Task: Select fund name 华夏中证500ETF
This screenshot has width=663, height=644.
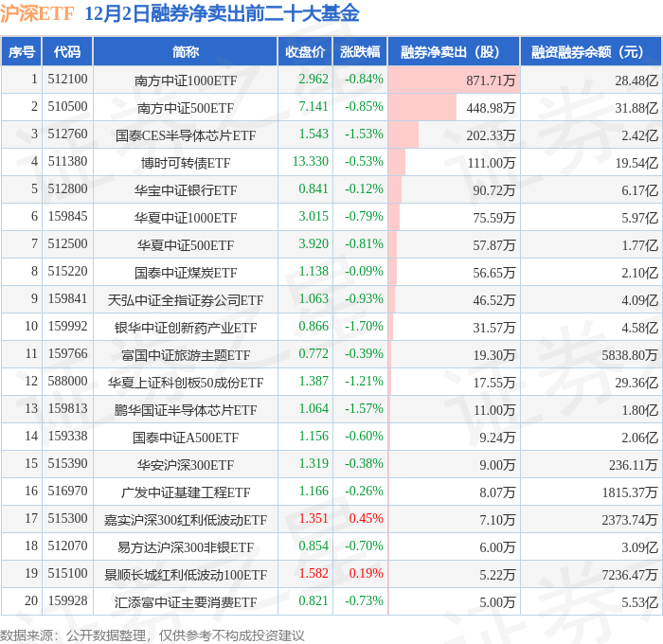Action: 186,245
